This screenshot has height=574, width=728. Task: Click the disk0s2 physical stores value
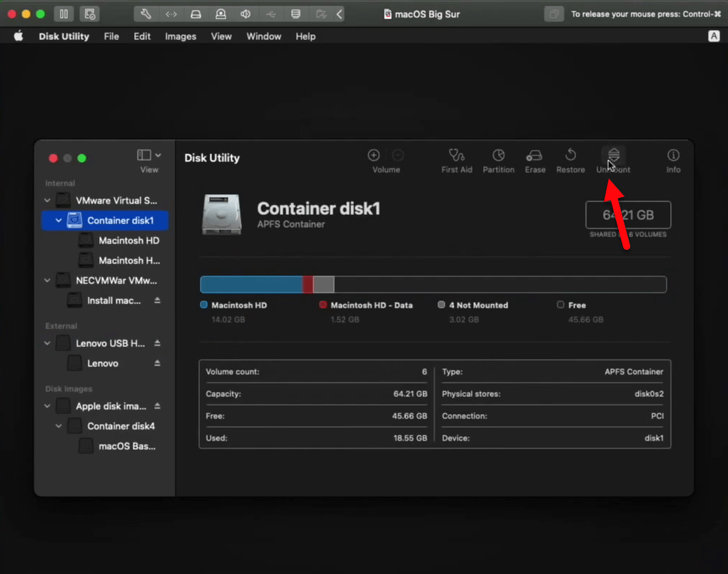649,394
